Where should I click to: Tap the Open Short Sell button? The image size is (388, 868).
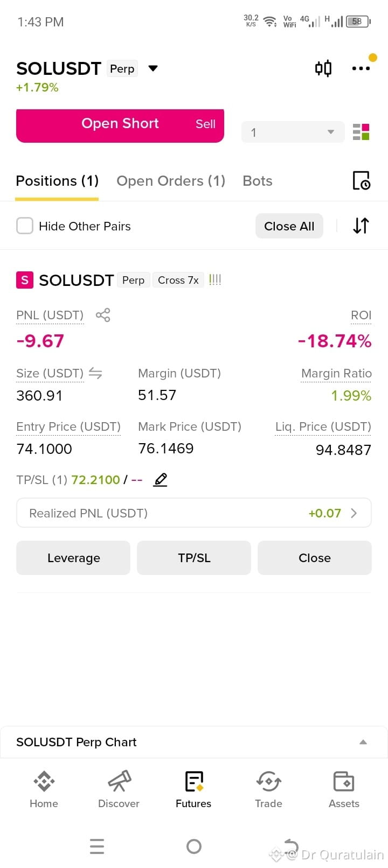click(x=120, y=125)
